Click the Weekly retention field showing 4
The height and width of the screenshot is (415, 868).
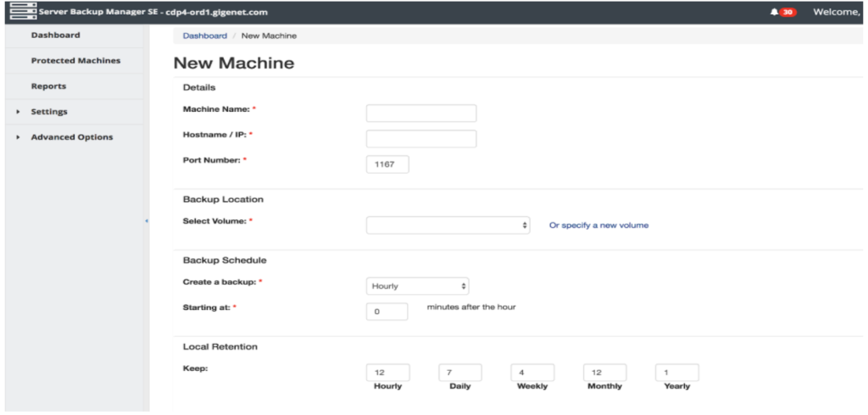pyautogui.click(x=532, y=373)
